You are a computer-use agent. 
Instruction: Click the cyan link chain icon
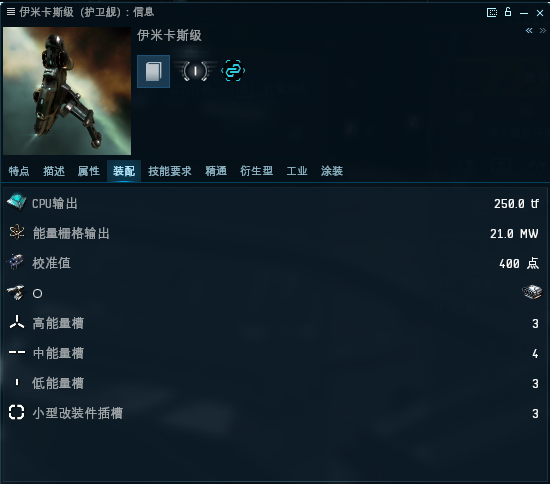tap(233, 71)
